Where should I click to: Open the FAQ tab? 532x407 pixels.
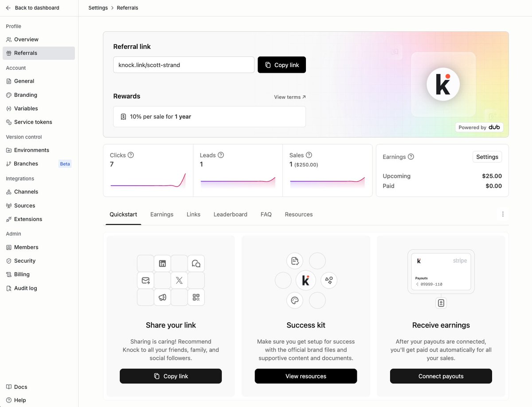coord(266,214)
